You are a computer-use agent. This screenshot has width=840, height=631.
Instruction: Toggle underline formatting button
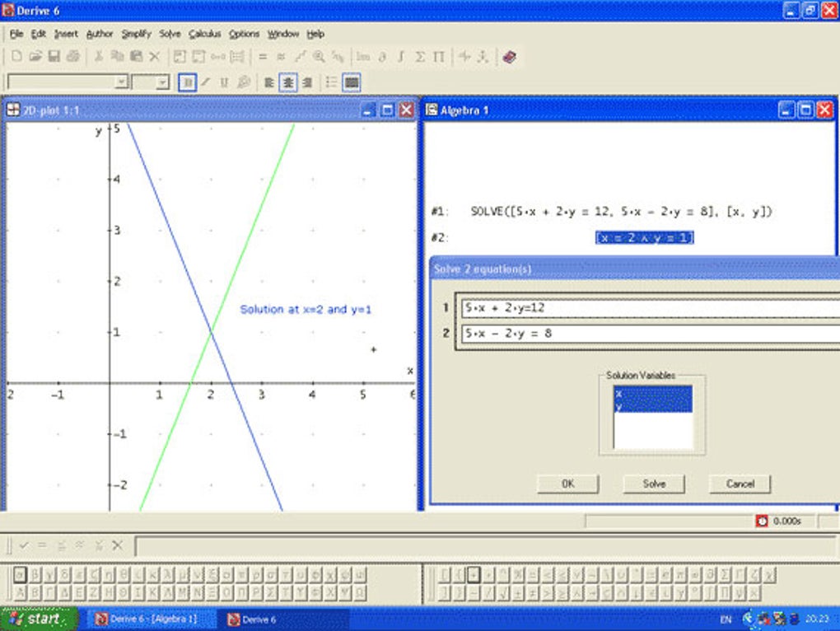coord(225,82)
